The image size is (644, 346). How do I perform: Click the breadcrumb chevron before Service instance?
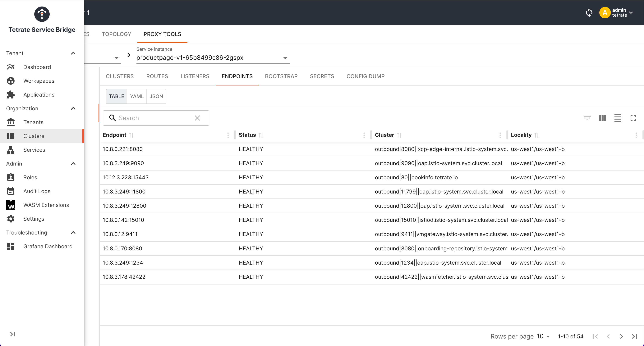click(x=129, y=55)
